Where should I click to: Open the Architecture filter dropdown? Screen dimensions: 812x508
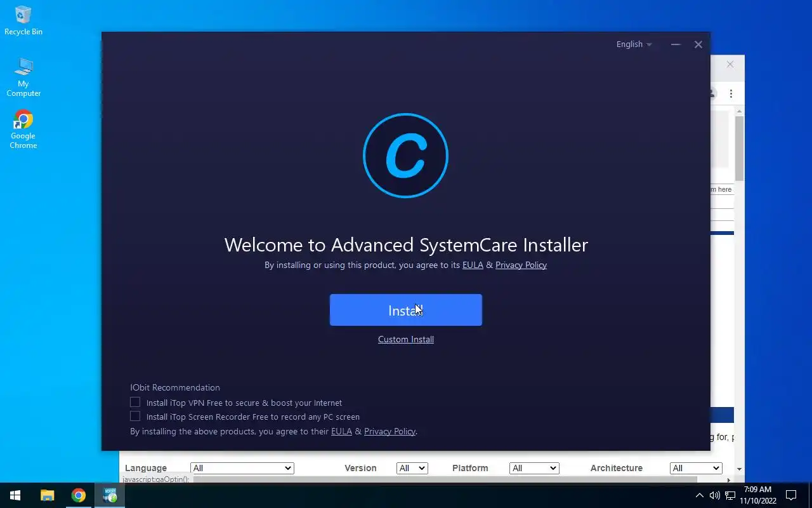(x=696, y=468)
